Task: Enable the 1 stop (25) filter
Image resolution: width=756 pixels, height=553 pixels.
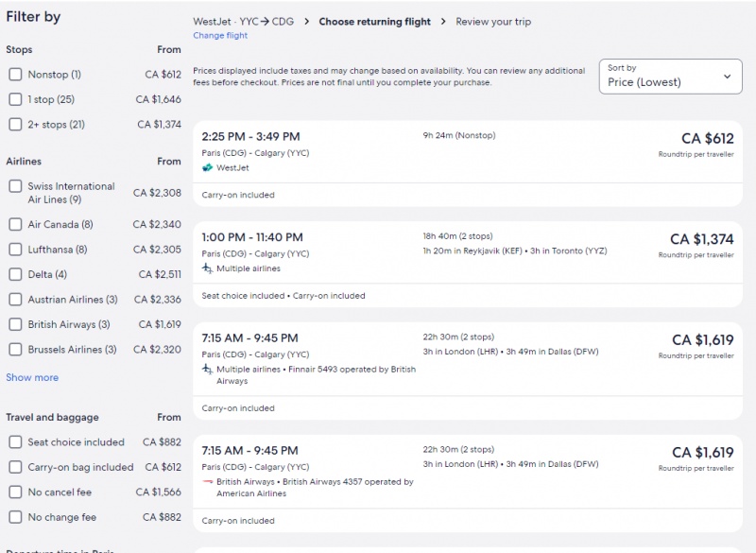Action: pyautogui.click(x=15, y=99)
